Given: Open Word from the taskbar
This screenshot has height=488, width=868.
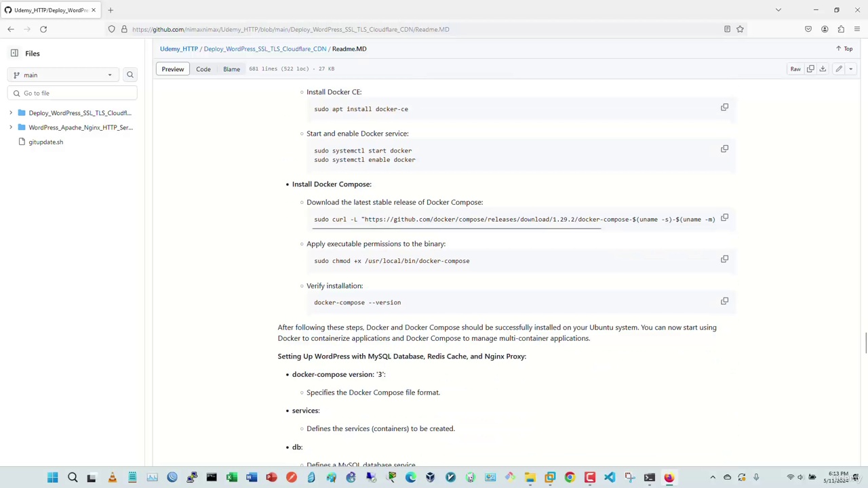Looking at the screenshot, I should [252, 478].
